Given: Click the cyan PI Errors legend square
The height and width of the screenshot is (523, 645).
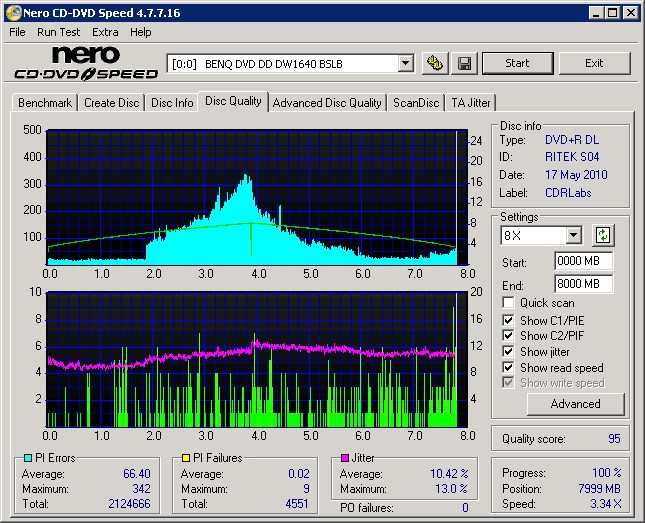Looking at the screenshot, I should click(27, 458).
